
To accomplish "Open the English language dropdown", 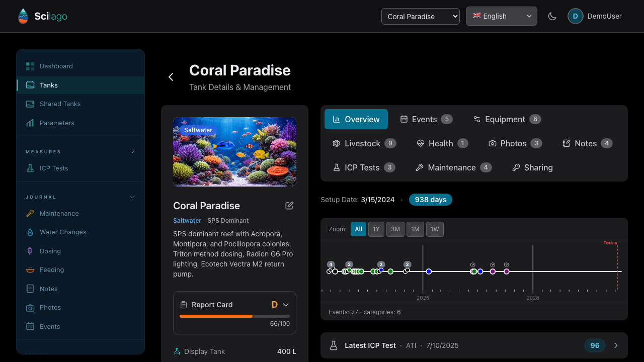I will [502, 16].
